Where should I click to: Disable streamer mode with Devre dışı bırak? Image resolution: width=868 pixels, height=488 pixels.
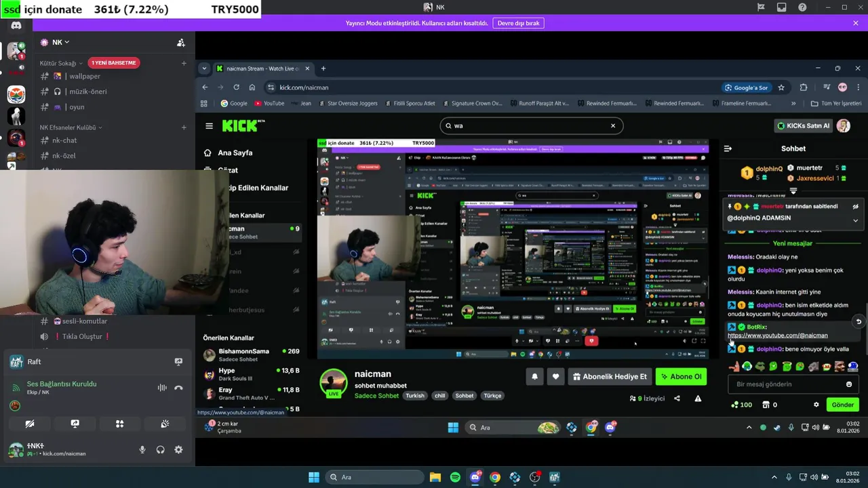click(518, 23)
